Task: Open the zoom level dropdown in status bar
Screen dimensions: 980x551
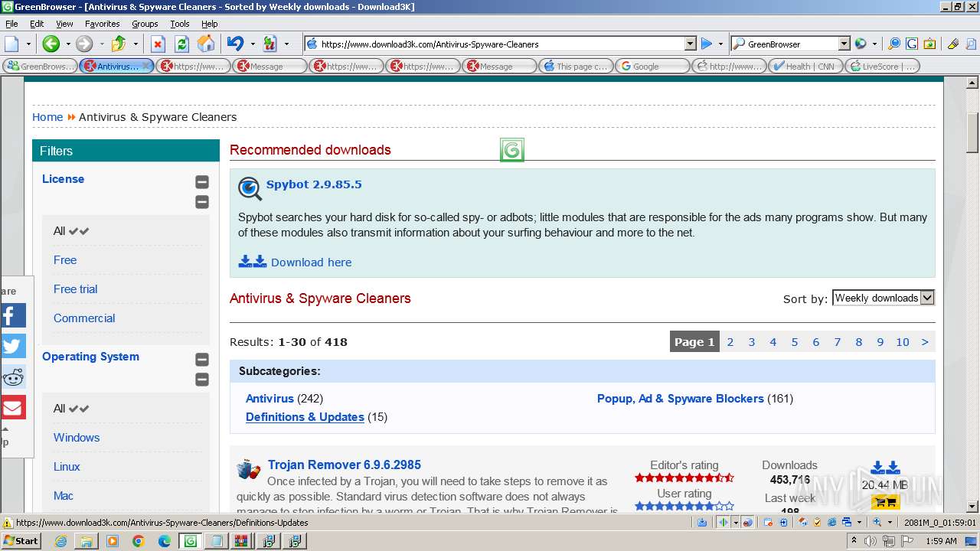Action: coord(890,522)
